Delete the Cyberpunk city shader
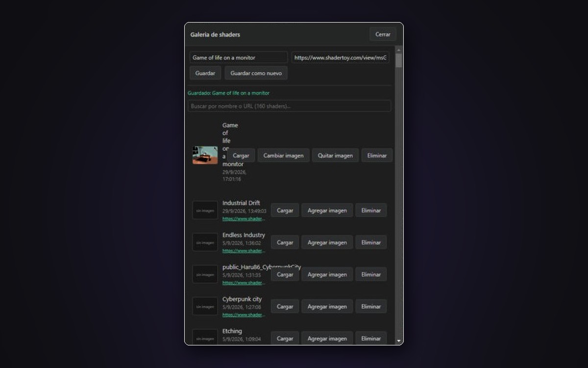This screenshot has width=588, height=368. point(371,307)
